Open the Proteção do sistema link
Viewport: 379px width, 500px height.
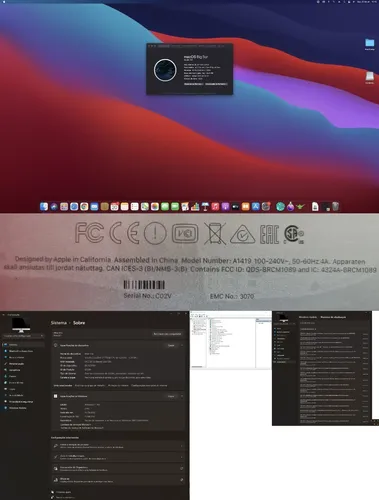point(118,385)
